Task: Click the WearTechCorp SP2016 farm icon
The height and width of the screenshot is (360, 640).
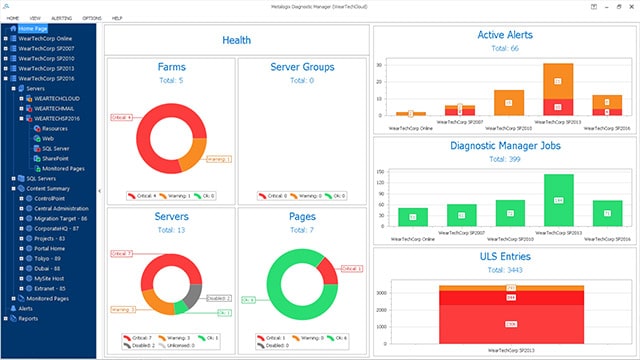Action: tap(13, 78)
